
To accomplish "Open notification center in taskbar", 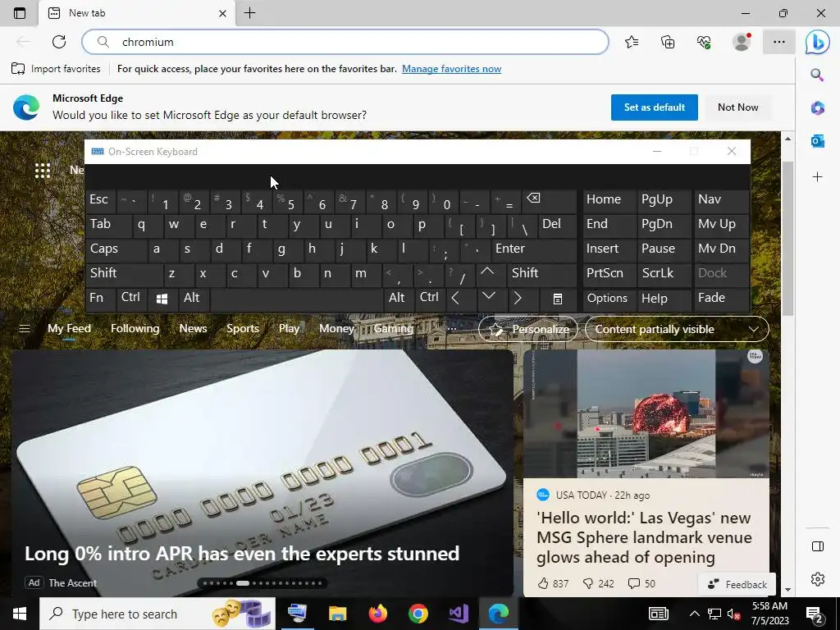I will [x=815, y=614].
